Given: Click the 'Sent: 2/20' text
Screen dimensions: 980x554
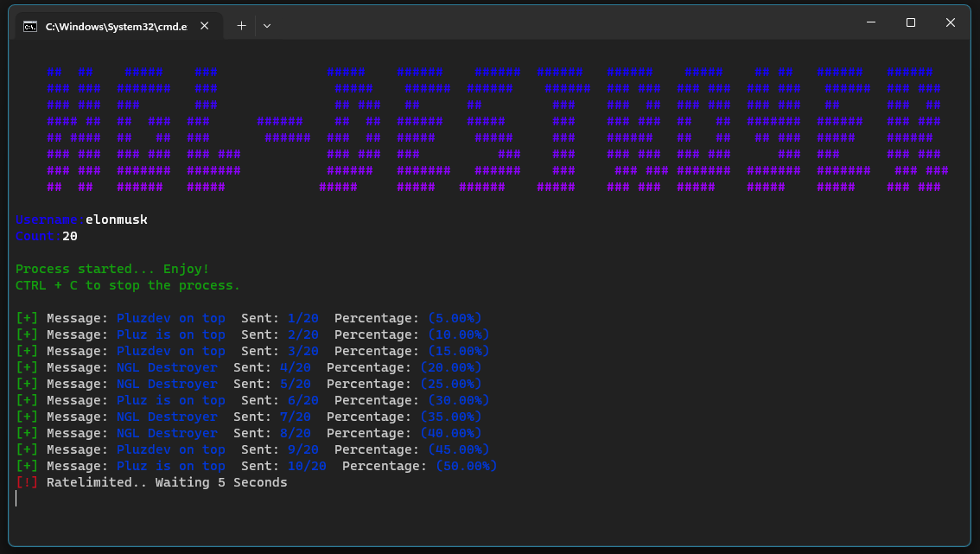Looking at the screenshot, I should click(280, 334).
